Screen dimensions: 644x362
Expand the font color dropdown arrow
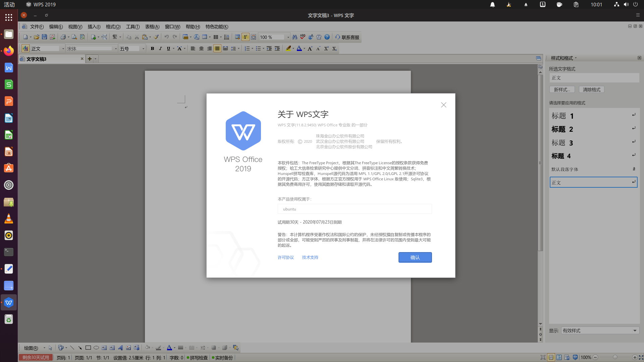click(x=304, y=49)
